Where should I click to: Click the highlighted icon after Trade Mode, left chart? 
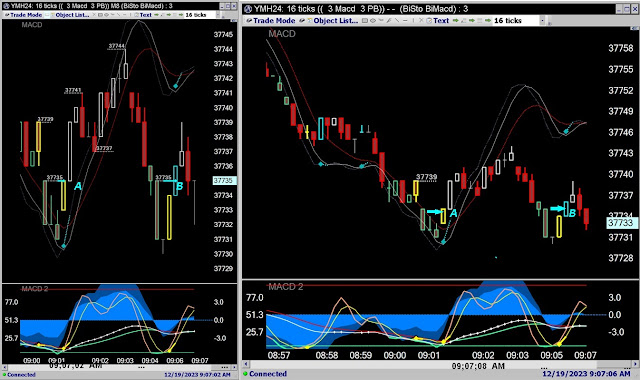point(47,15)
